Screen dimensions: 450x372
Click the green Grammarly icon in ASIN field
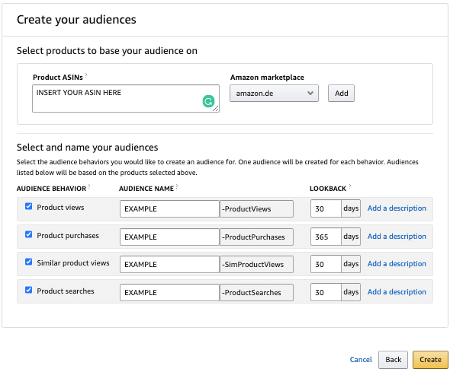click(x=209, y=101)
